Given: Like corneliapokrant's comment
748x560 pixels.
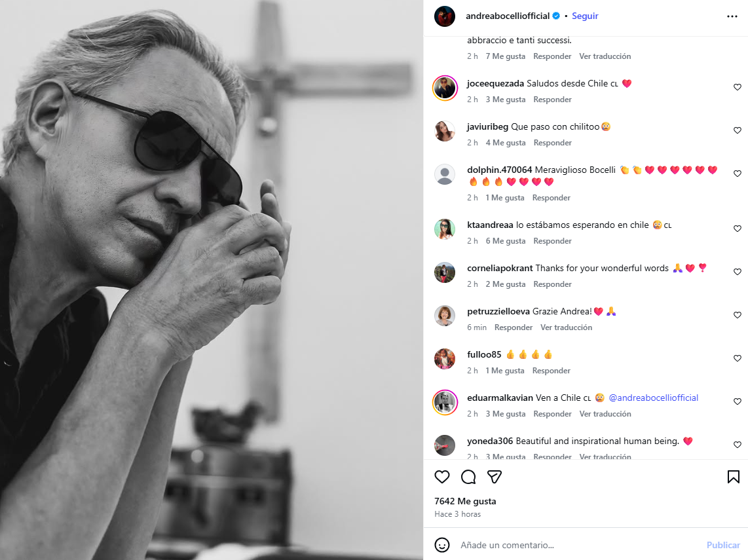Looking at the screenshot, I should pyautogui.click(x=737, y=272).
